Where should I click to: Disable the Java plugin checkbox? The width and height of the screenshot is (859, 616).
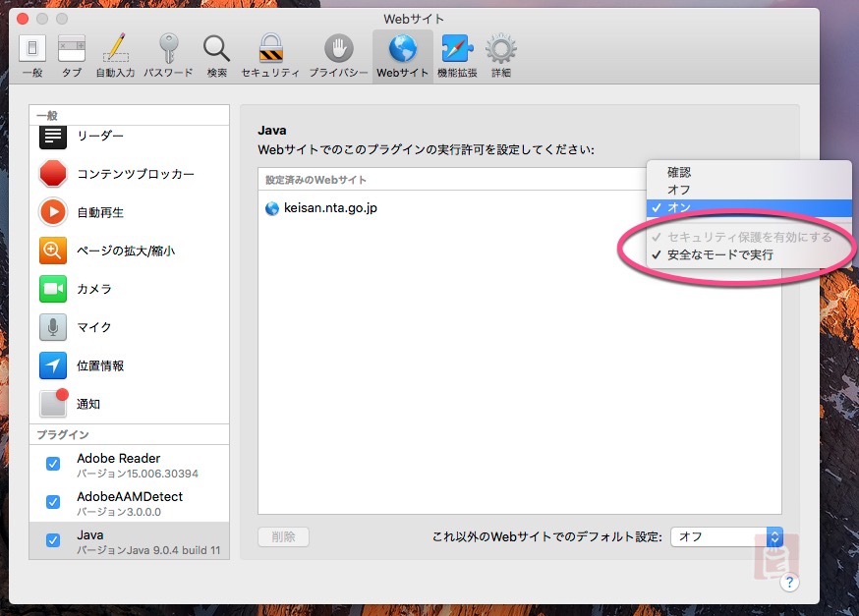click(x=53, y=540)
